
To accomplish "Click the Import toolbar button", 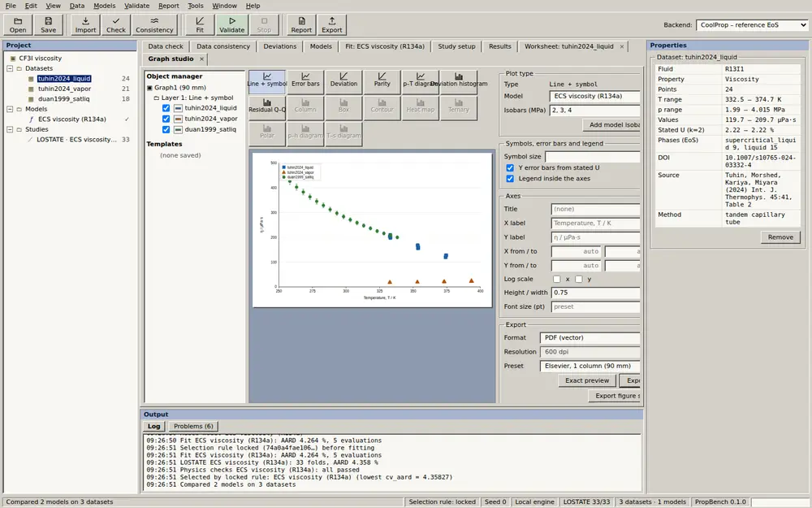I will pos(85,25).
